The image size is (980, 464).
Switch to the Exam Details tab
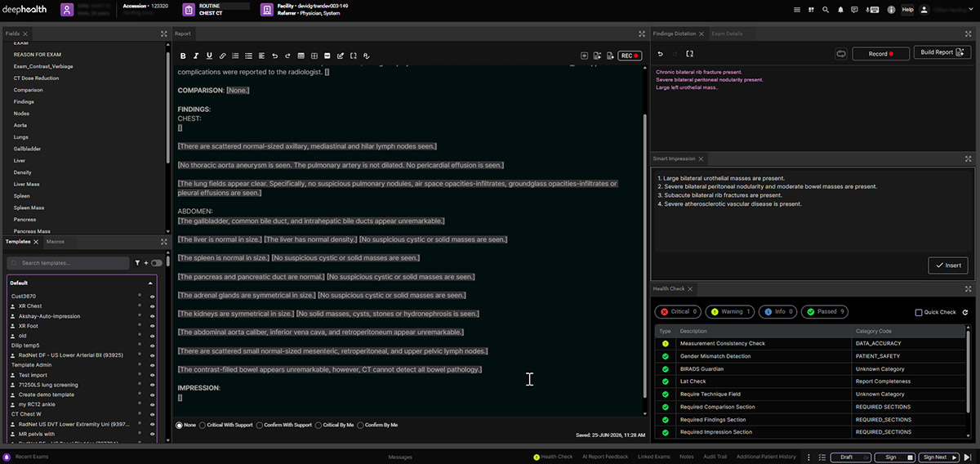coord(726,33)
